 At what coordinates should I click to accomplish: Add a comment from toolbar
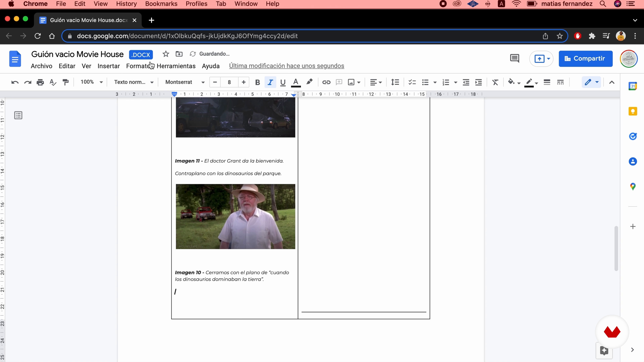click(339, 82)
